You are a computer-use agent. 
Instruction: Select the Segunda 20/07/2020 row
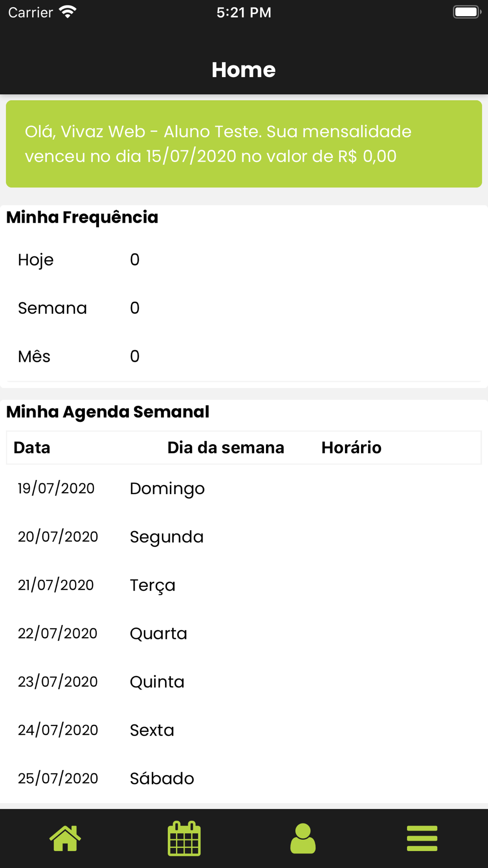tap(244, 537)
